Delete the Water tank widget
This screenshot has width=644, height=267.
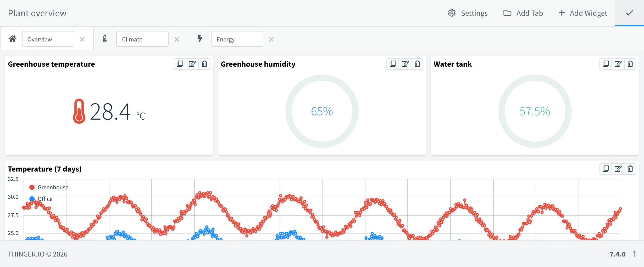[630, 64]
